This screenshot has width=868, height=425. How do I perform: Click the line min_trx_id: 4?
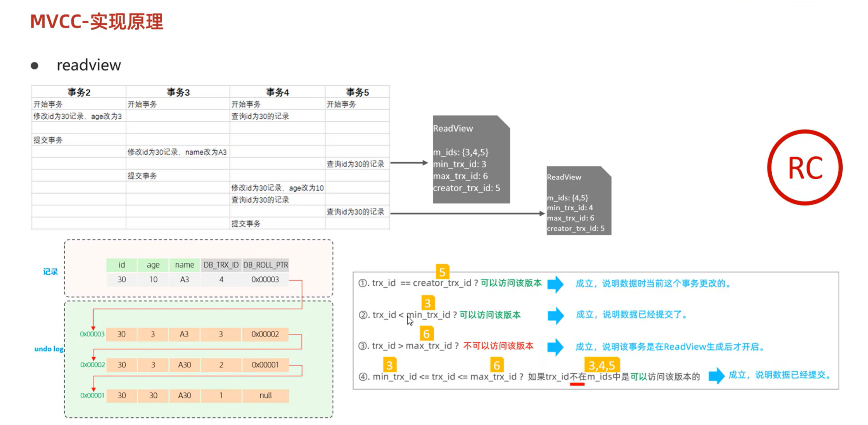570,208
